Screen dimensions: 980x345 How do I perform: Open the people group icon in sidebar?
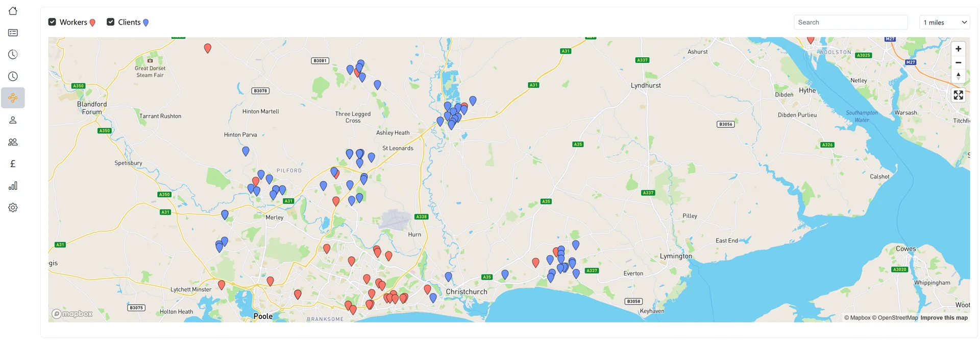13,142
